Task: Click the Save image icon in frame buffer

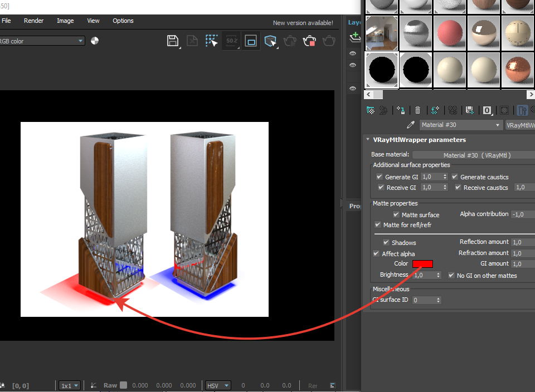Action: (x=173, y=41)
